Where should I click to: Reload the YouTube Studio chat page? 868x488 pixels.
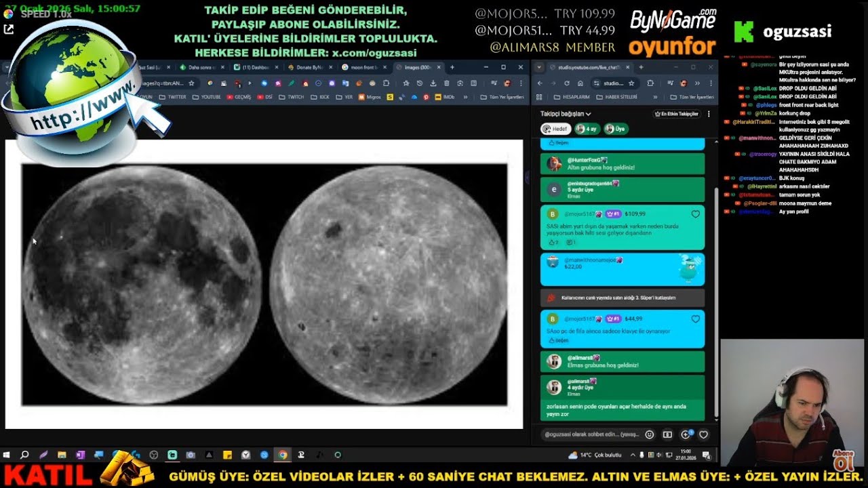pyautogui.click(x=567, y=83)
